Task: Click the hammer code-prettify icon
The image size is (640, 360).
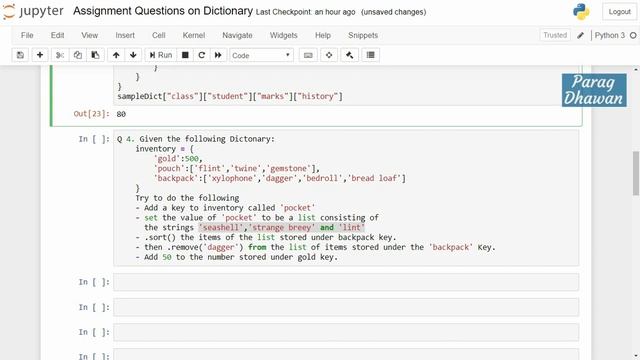Action: [349, 55]
